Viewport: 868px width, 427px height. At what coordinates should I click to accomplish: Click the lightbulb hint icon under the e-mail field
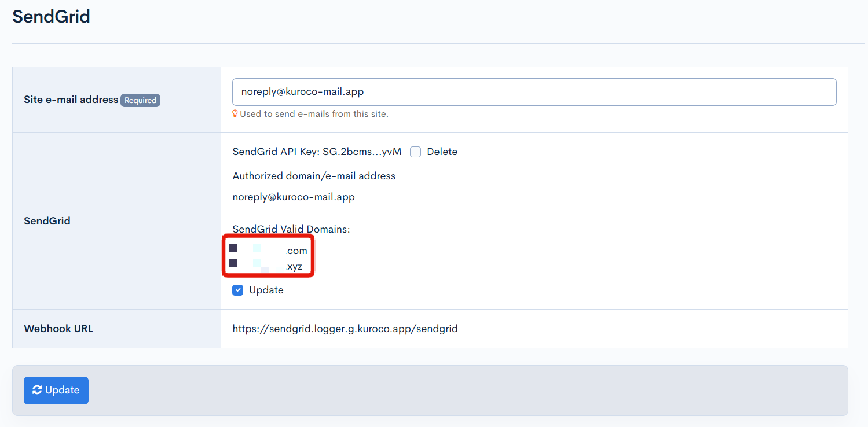coord(235,114)
